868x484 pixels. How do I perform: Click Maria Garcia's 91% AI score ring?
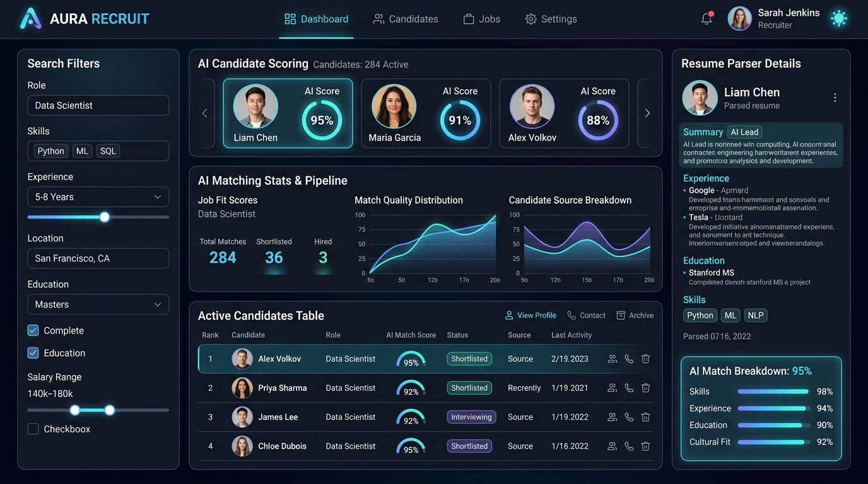click(x=460, y=120)
